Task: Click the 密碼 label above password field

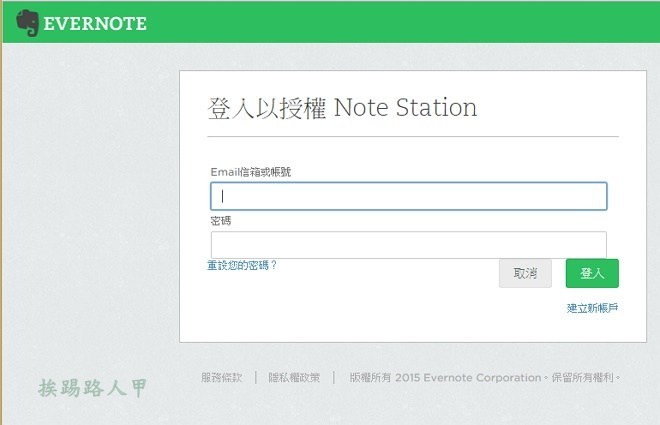Action: [221, 220]
